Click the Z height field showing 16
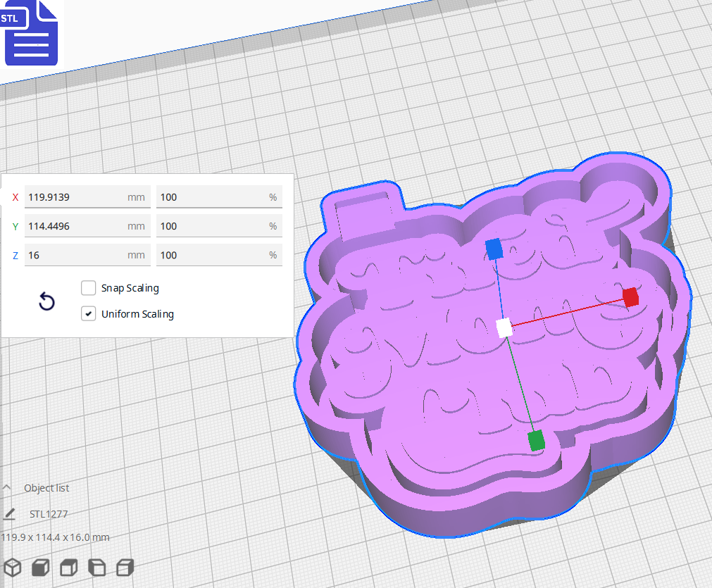This screenshot has width=712, height=588. (x=87, y=255)
